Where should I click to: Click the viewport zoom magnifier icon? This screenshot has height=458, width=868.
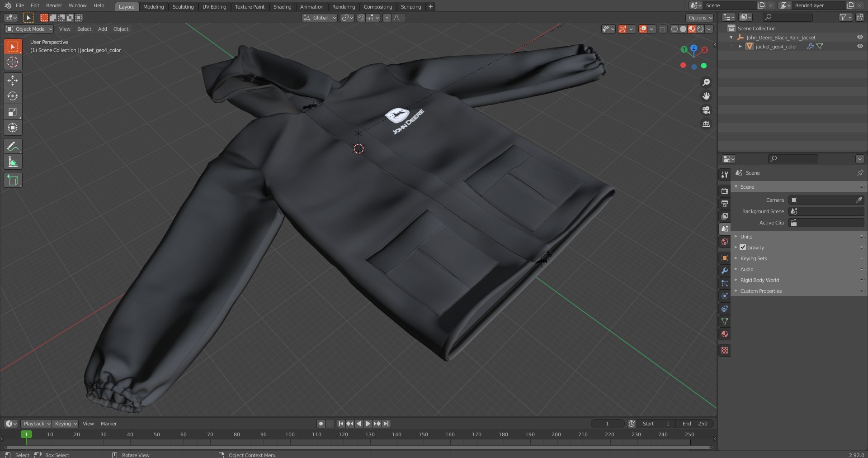click(x=706, y=82)
